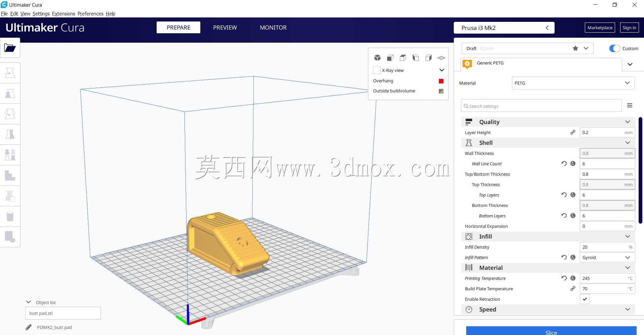The width and height of the screenshot is (644, 335).
Task: Select the Mirror tool in left toolbar
Action: coord(10,134)
